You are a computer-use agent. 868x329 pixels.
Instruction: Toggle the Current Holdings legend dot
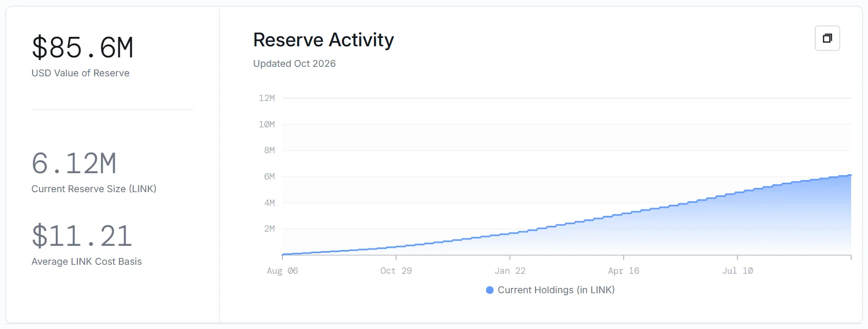pyautogui.click(x=490, y=290)
